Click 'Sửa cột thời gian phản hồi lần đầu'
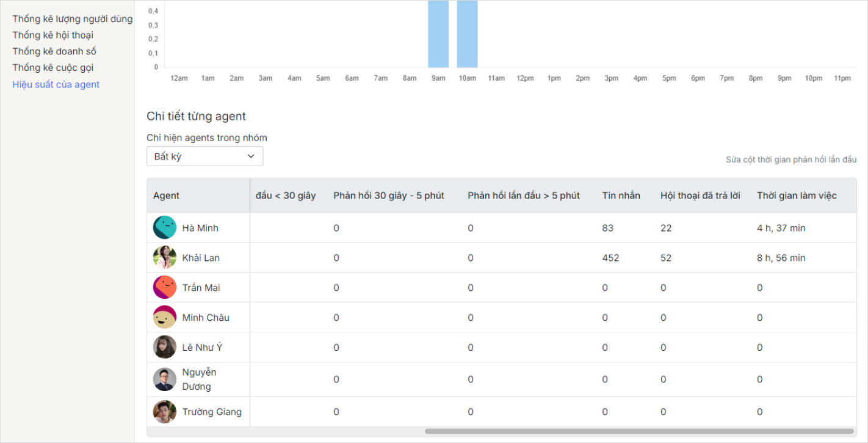 (x=791, y=159)
